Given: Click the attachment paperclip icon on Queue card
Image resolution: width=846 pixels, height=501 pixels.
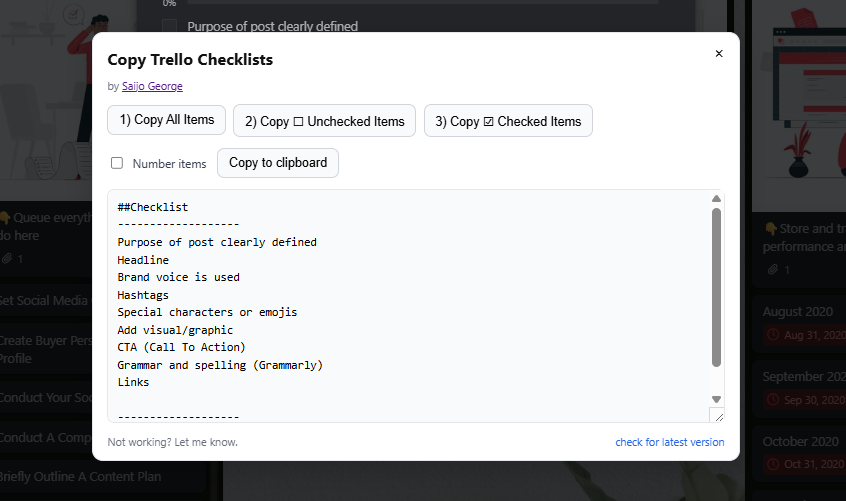Looking at the screenshot, I should point(6,259).
